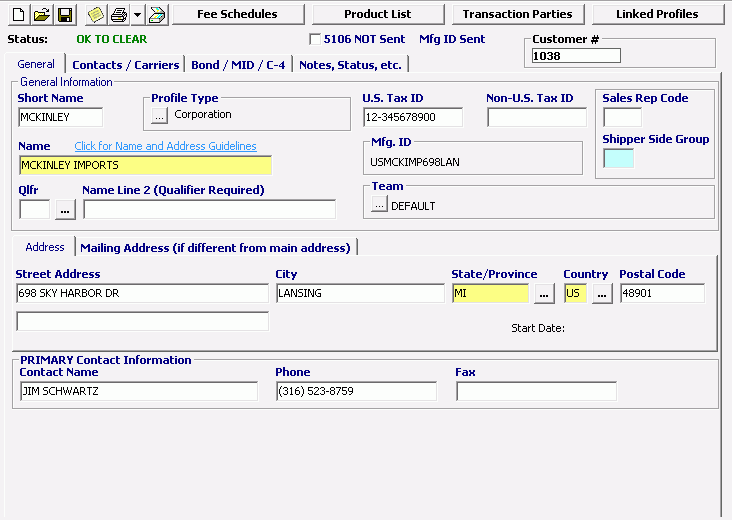This screenshot has height=520, width=732.
Task: Click the Fax input field
Action: 536,391
